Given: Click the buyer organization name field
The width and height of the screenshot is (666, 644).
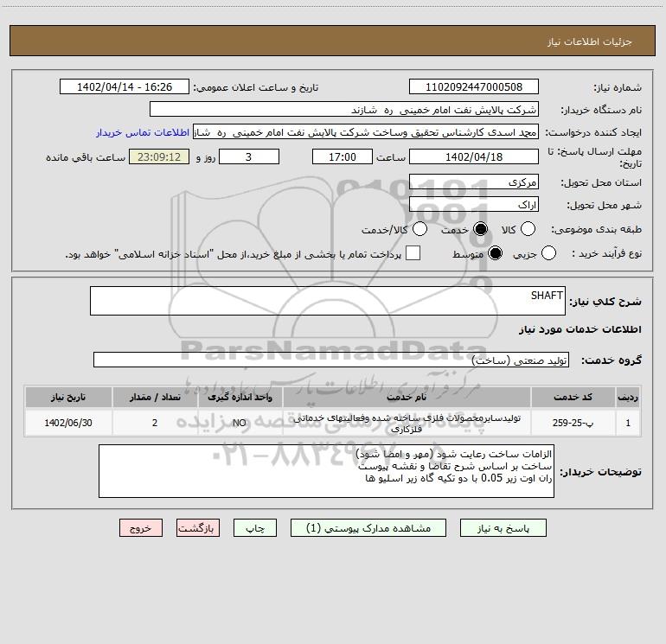Looking at the screenshot, I should (344, 110).
